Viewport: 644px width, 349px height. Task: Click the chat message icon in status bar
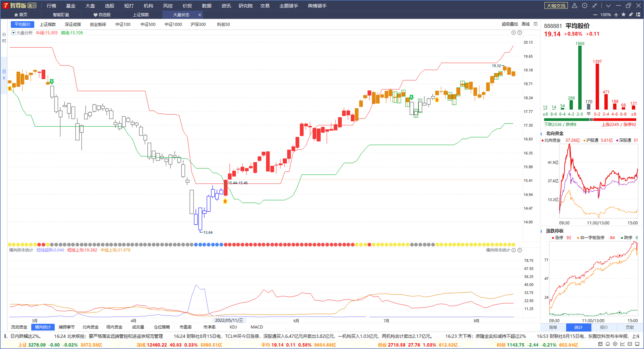pyautogui.click(x=630, y=344)
